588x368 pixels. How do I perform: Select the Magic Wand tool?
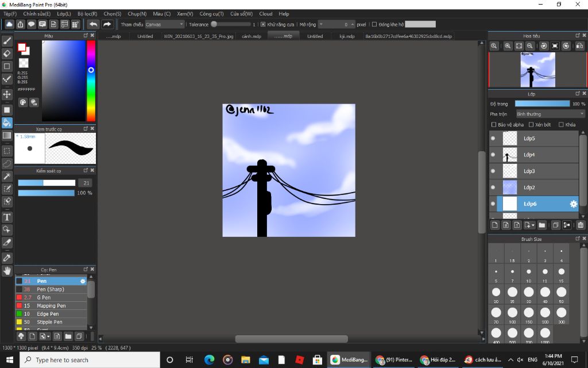pyautogui.click(x=7, y=176)
